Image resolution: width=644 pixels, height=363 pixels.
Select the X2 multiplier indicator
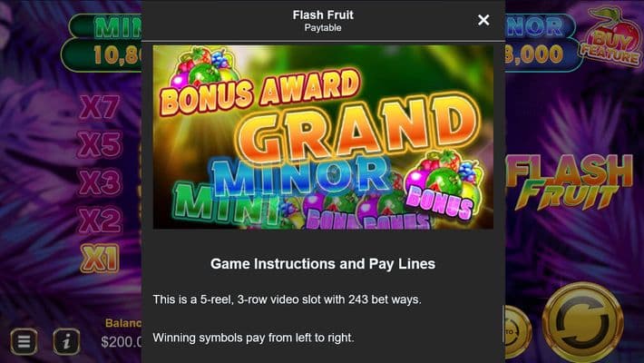click(100, 220)
